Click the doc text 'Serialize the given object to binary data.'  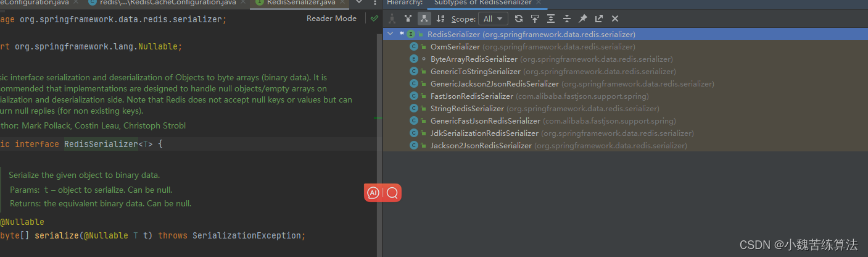(85, 175)
